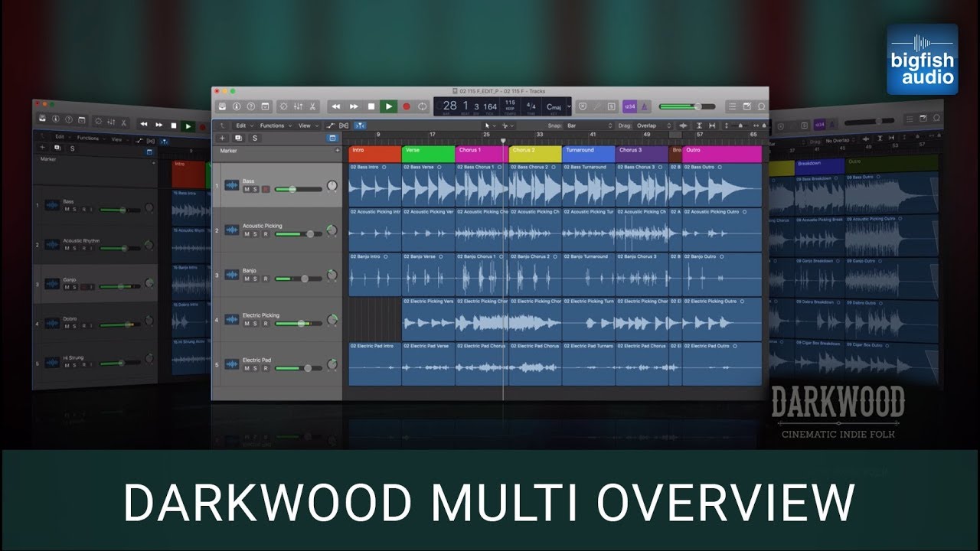The image size is (980, 551).
Task: Toggle Toolbar button in main control bar
Action: click(x=265, y=106)
